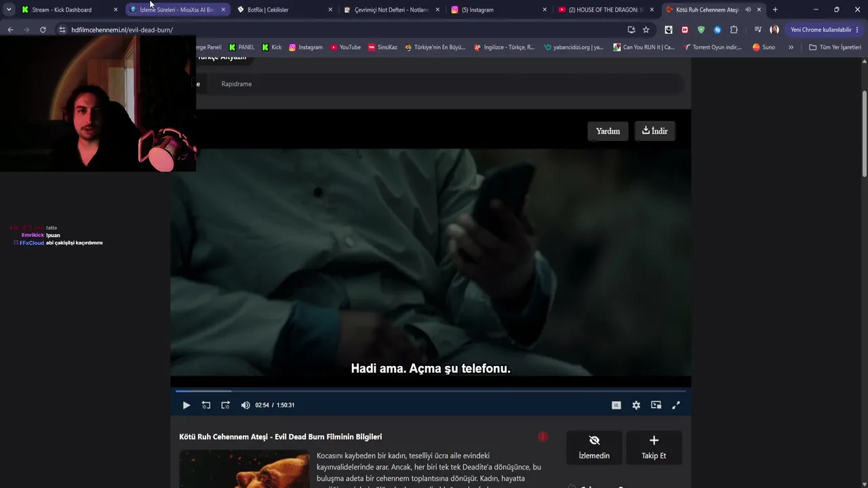Open the Evil Dead Burn poster thumbnail

tap(244, 469)
